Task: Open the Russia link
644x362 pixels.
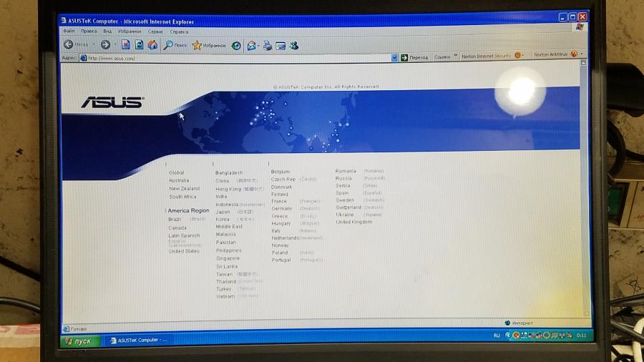Action: [343, 179]
